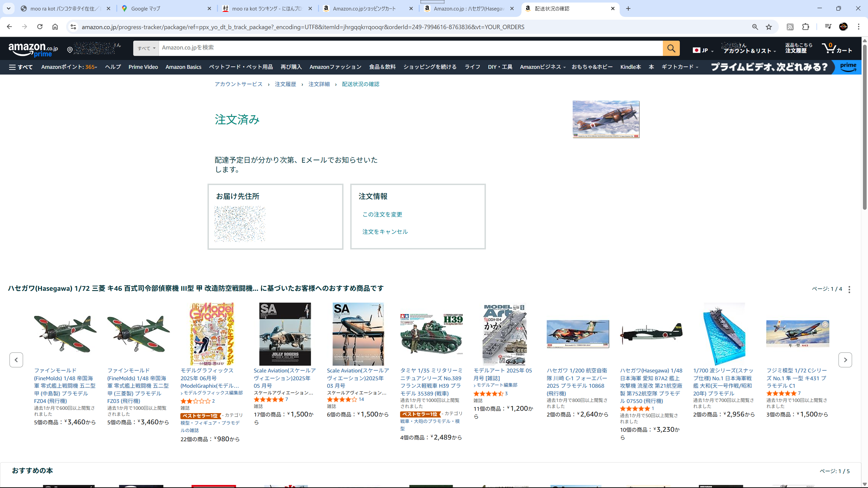Open ヘルプ in navigation bar
This screenshot has height=488, width=868.
point(113,67)
